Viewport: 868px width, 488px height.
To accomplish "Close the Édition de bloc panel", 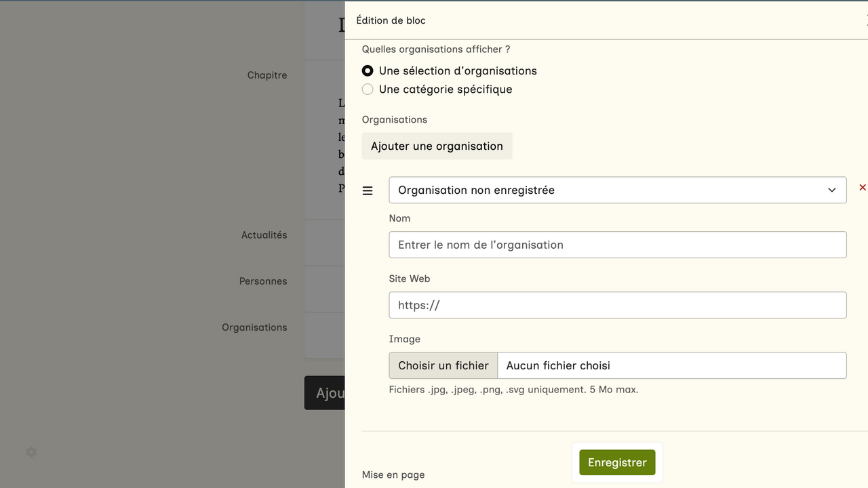I will click(x=865, y=21).
